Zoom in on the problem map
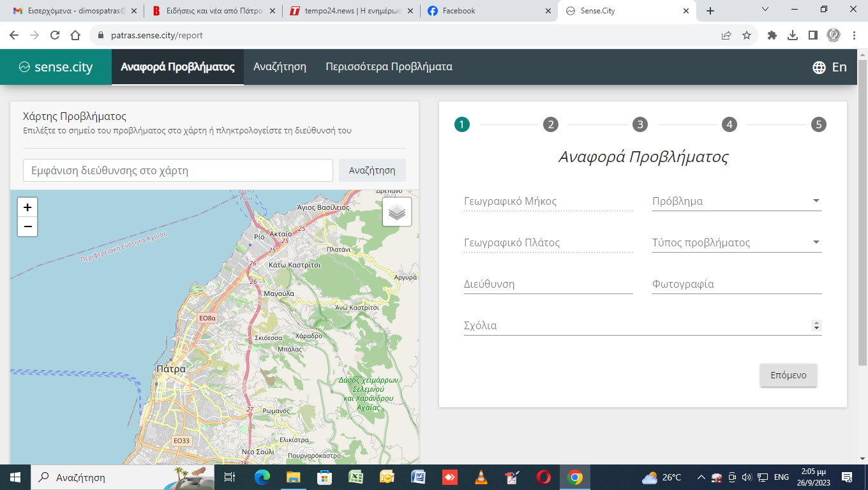868x490 pixels. click(x=27, y=207)
